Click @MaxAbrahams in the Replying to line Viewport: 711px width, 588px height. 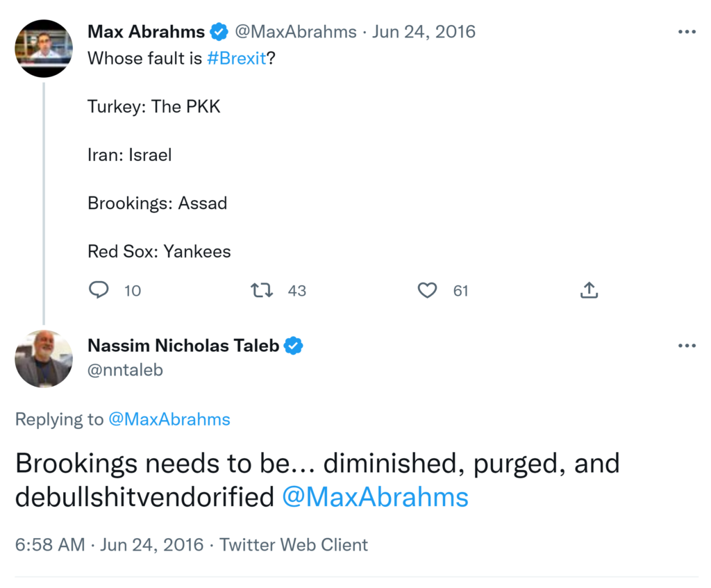coord(169,419)
